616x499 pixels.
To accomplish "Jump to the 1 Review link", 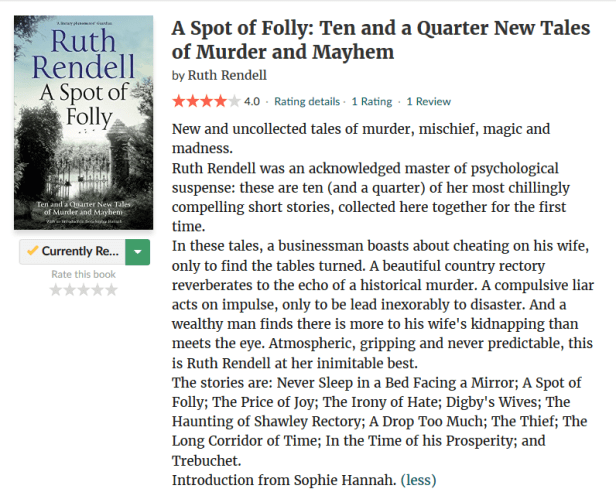I will tap(428, 101).
